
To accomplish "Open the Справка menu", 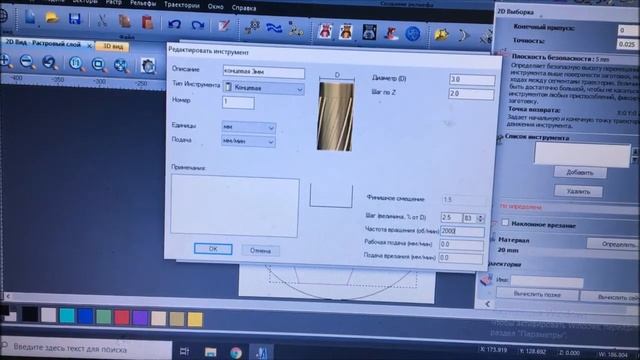I will click(244, 8).
